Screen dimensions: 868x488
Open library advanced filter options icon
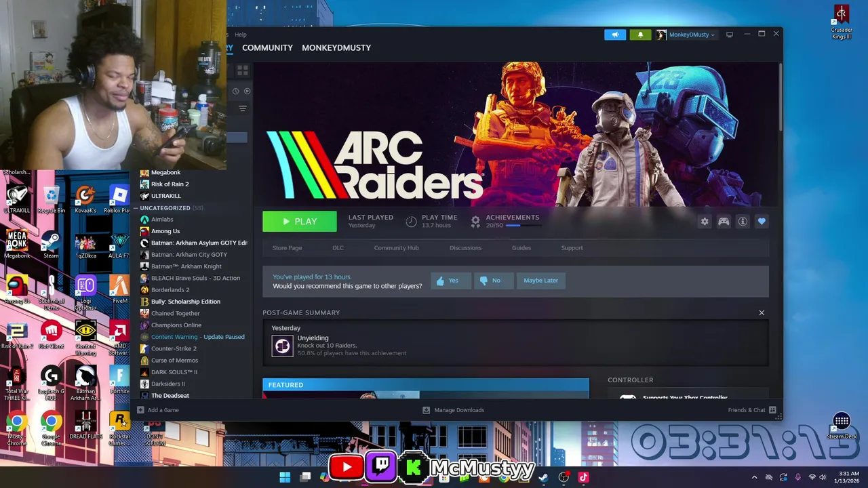[x=242, y=108]
